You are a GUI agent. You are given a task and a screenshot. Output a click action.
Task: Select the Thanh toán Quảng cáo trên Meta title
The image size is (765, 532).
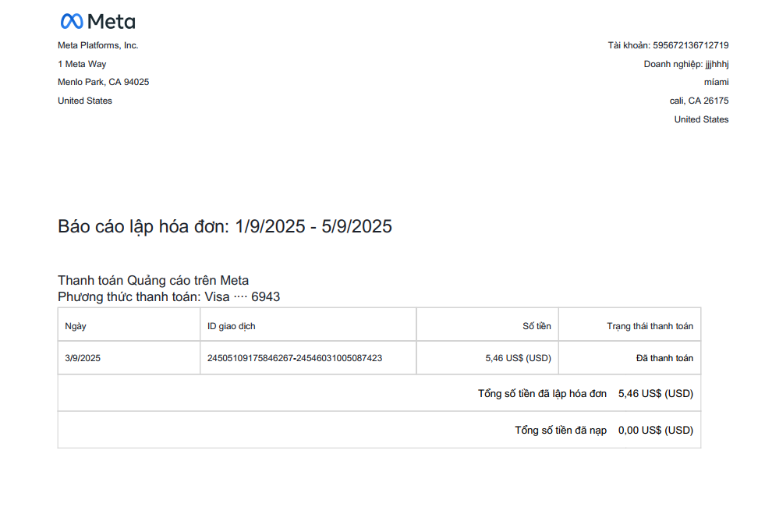[x=153, y=280]
